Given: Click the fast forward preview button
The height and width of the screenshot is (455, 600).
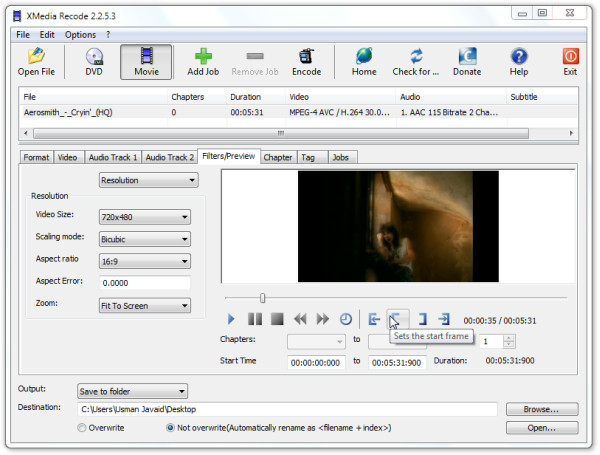Looking at the screenshot, I should point(323,319).
